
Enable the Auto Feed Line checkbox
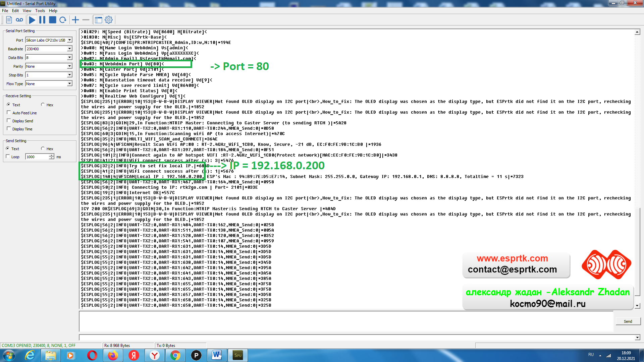point(9,113)
